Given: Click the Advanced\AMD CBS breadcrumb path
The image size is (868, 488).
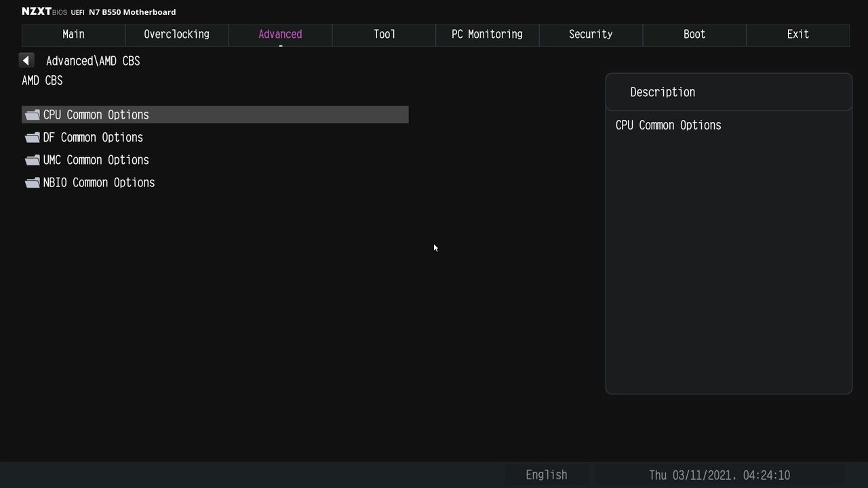Looking at the screenshot, I should (x=93, y=61).
